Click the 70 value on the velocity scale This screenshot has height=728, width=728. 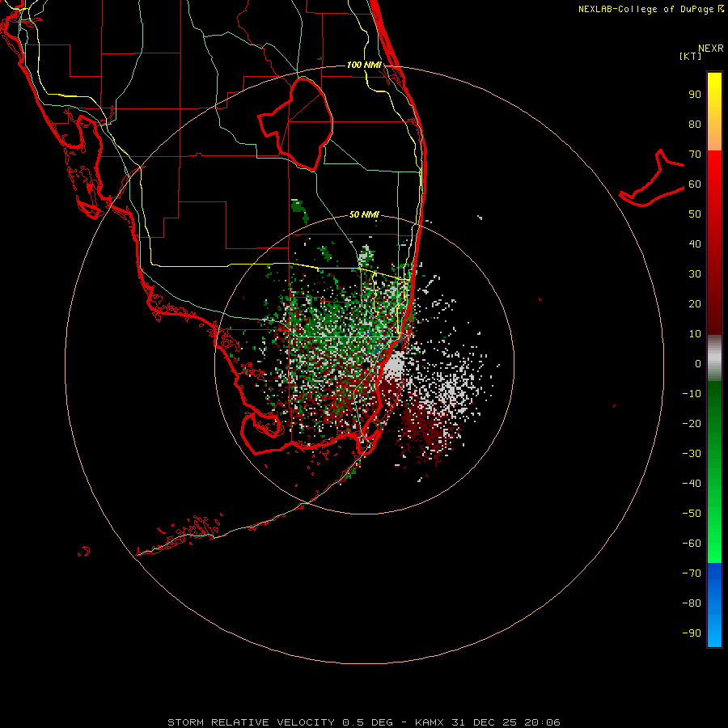695,154
